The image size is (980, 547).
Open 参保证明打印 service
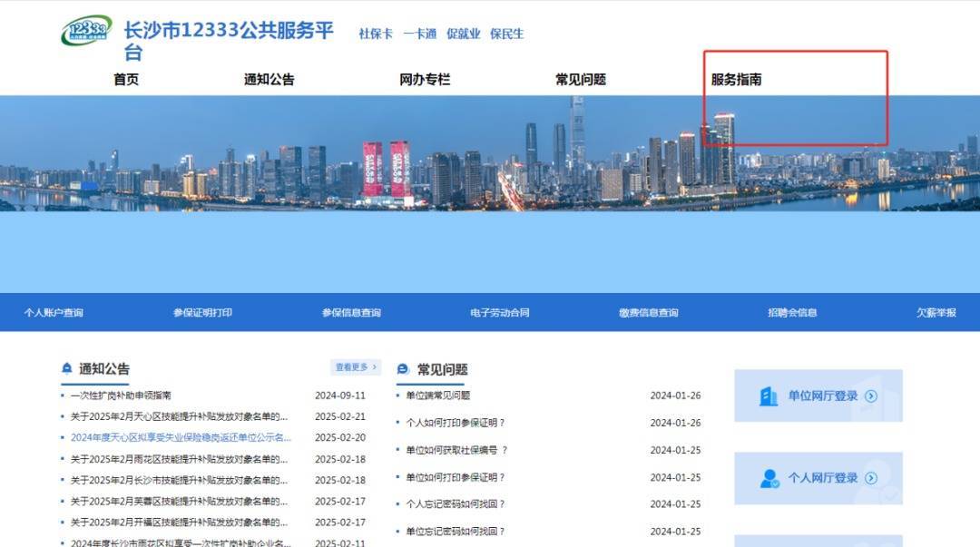202,313
